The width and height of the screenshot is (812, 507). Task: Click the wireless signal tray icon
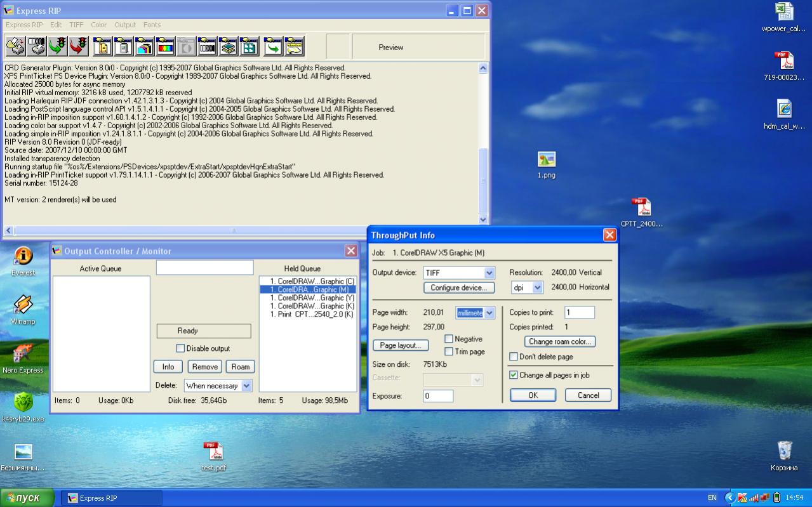point(754,497)
